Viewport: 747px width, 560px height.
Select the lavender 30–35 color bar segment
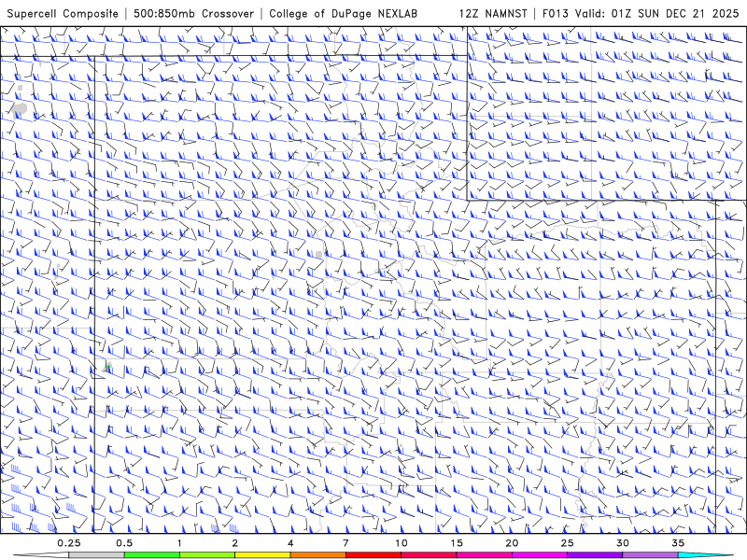[x=650, y=555]
